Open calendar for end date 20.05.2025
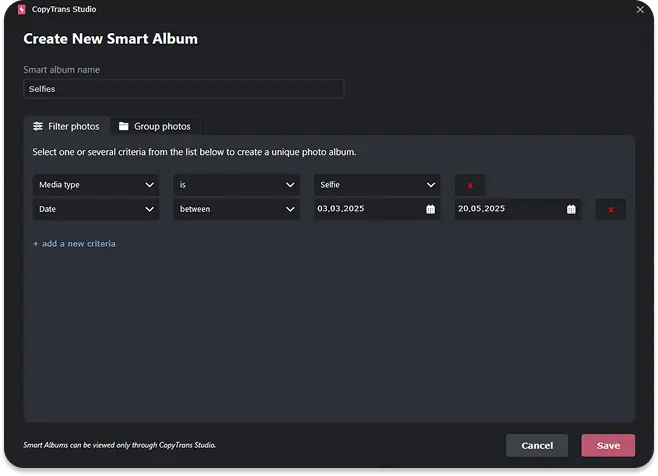658x476 pixels. pos(571,209)
